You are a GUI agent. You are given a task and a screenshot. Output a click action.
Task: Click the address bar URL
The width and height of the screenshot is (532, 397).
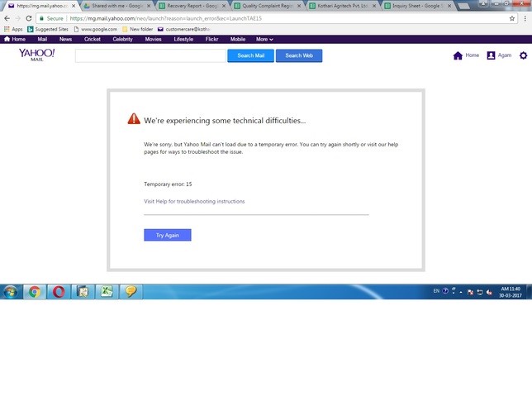[166, 18]
